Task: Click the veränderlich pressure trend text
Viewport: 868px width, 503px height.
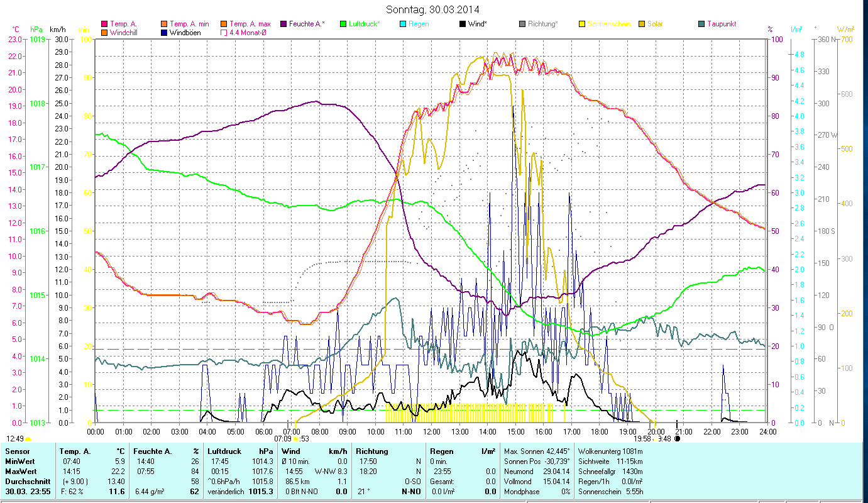Action: [225, 492]
